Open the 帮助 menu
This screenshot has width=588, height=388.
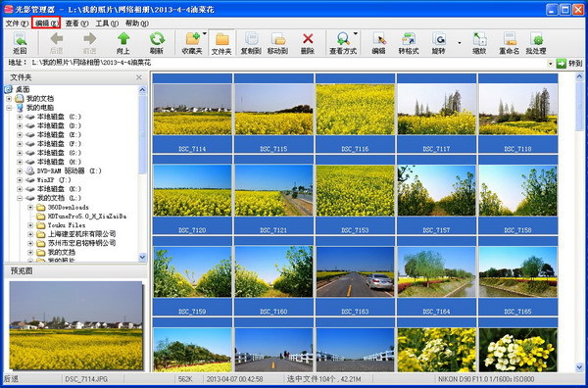click(x=137, y=24)
